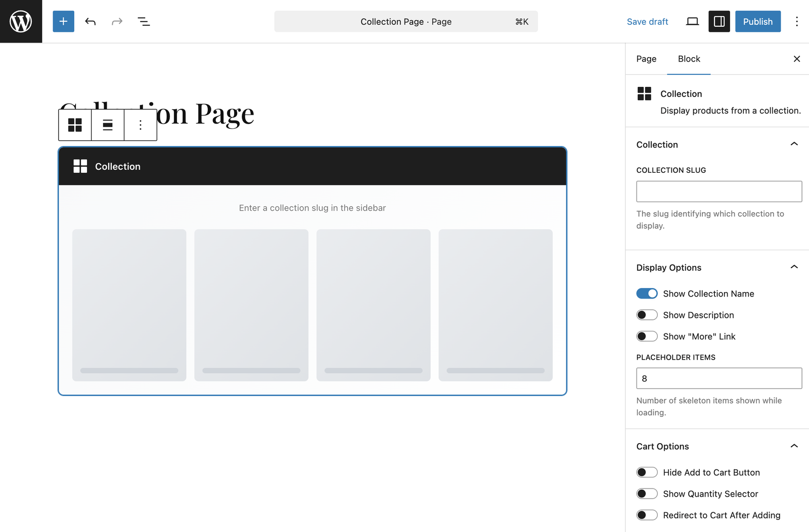This screenshot has width=809, height=532.
Task: Open the block inserter plus button
Action: [x=63, y=21]
